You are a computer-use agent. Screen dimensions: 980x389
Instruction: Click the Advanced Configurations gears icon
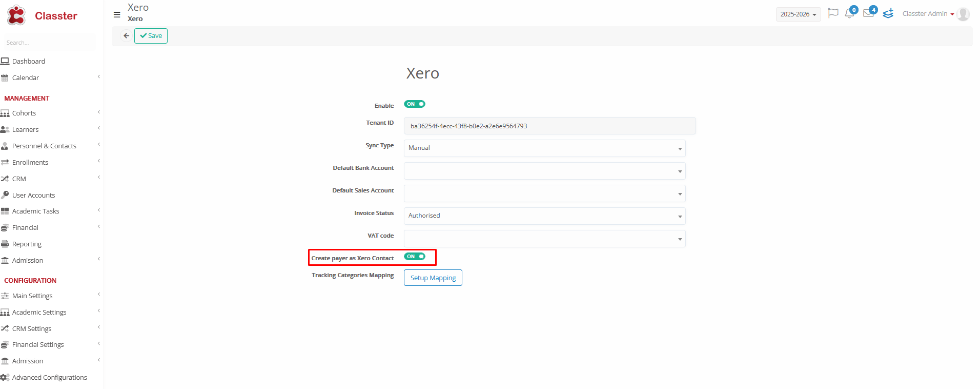(x=5, y=377)
